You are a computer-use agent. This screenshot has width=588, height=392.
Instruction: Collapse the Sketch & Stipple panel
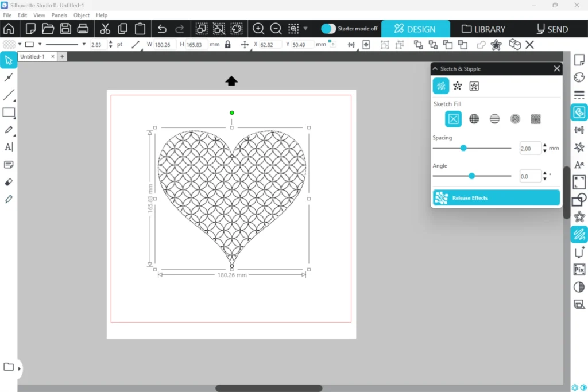pyautogui.click(x=435, y=69)
